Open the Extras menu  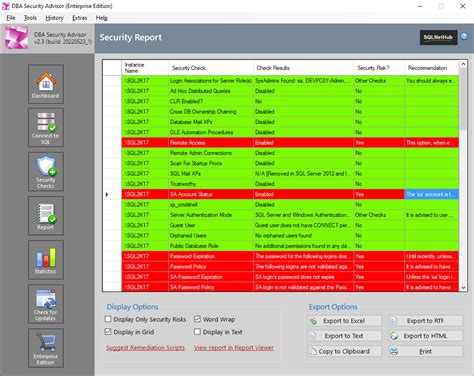(x=80, y=18)
